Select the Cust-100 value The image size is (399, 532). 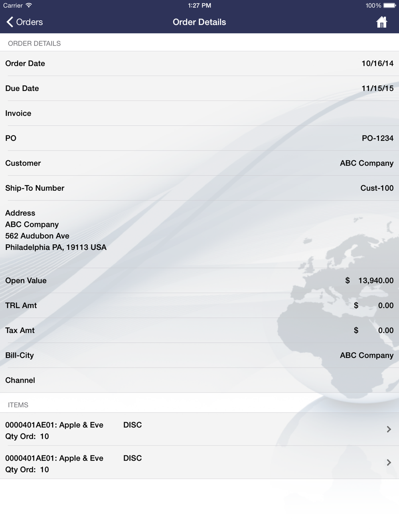pos(377,188)
